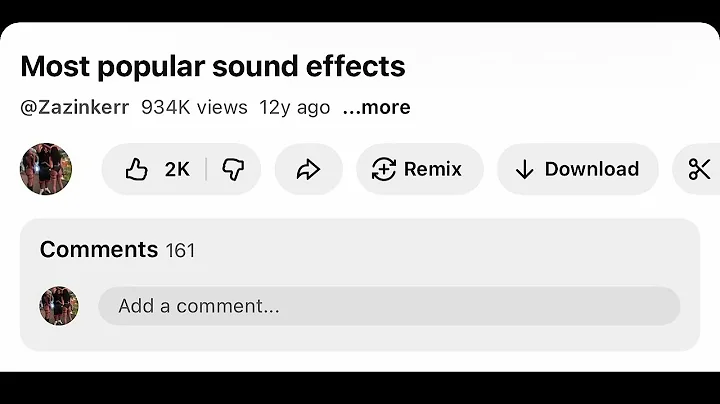This screenshot has height=404, width=720.
Task: Tap the Share arrow icon
Action: 308,169
